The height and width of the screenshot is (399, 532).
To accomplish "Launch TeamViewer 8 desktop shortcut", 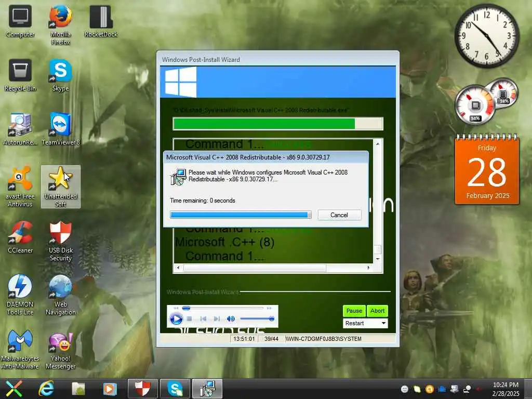I will pyautogui.click(x=61, y=129).
